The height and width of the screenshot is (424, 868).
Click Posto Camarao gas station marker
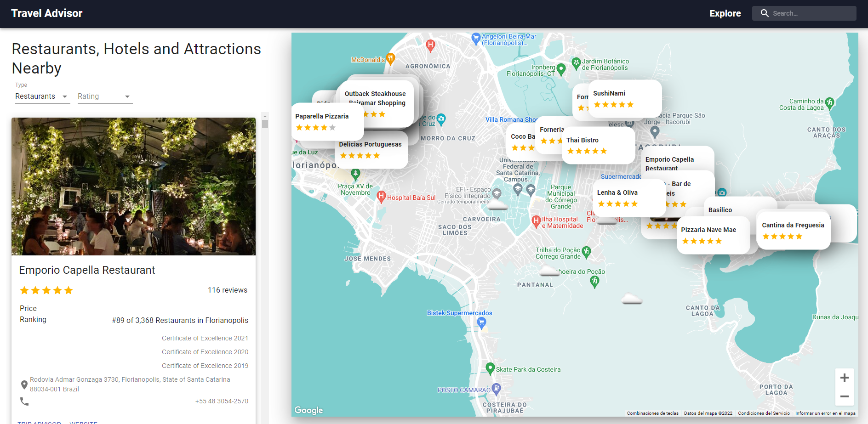coord(496,390)
